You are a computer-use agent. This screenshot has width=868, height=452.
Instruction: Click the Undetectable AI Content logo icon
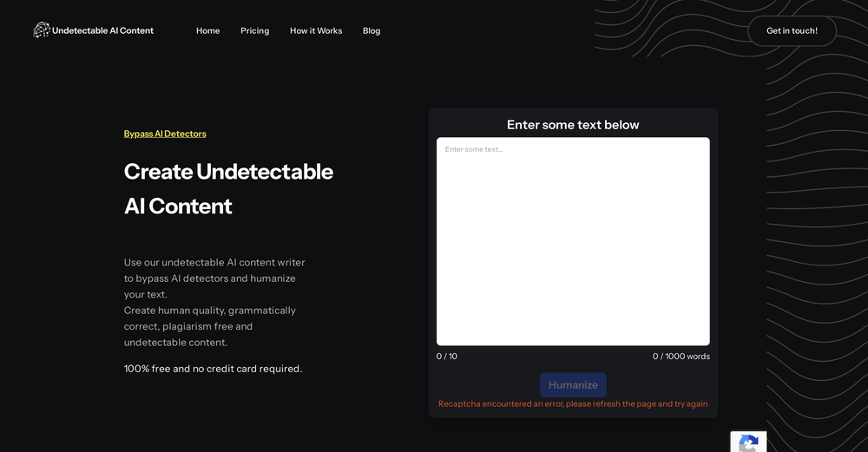(x=41, y=30)
